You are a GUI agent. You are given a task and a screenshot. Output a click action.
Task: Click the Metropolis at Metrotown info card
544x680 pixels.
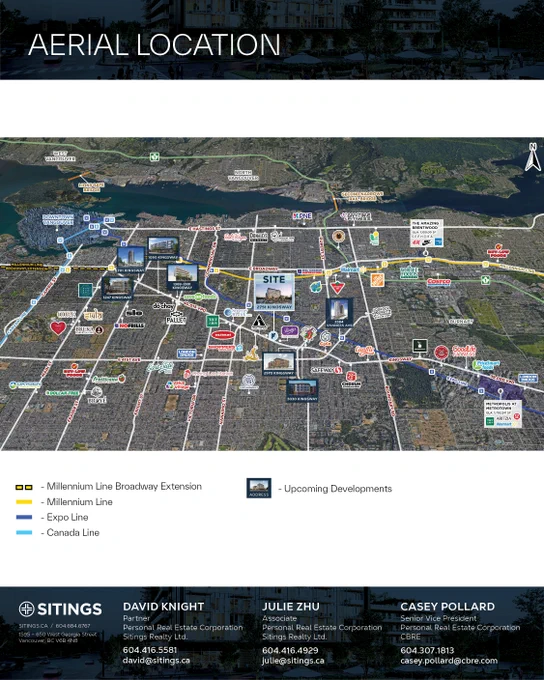pyautogui.click(x=503, y=414)
